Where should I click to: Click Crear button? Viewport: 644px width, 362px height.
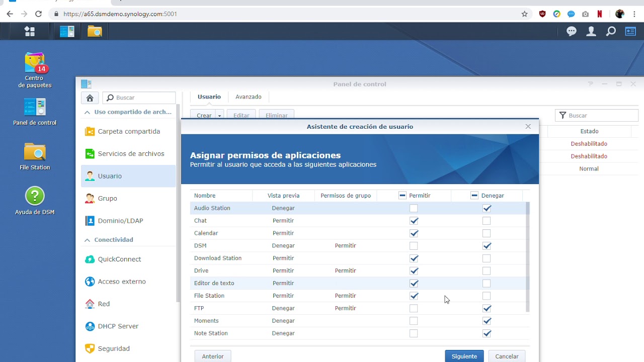(204, 116)
